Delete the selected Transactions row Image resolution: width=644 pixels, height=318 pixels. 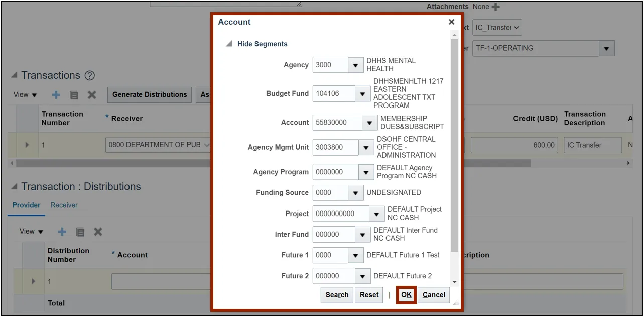92,94
